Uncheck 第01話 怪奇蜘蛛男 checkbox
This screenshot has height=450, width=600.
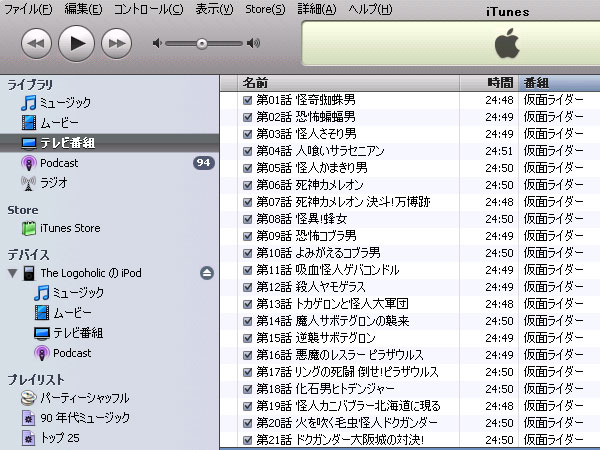248,100
